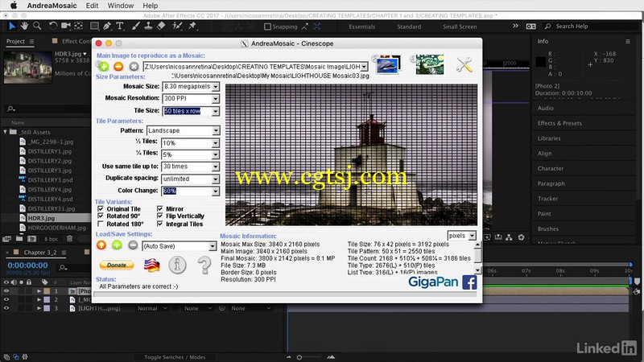
Task: Open the Mosaic Size dropdown
Action: 216,87
